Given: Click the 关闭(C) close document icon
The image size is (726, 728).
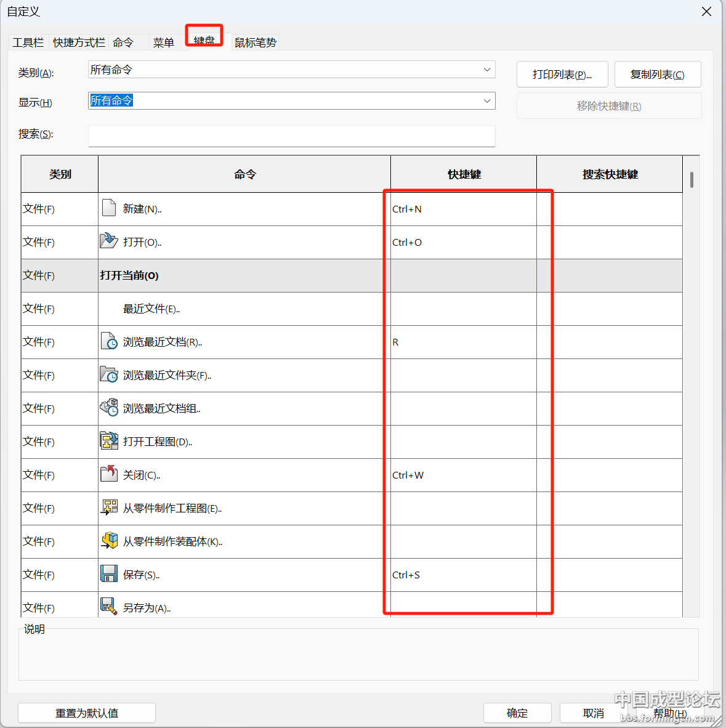Looking at the screenshot, I should coord(109,473).
